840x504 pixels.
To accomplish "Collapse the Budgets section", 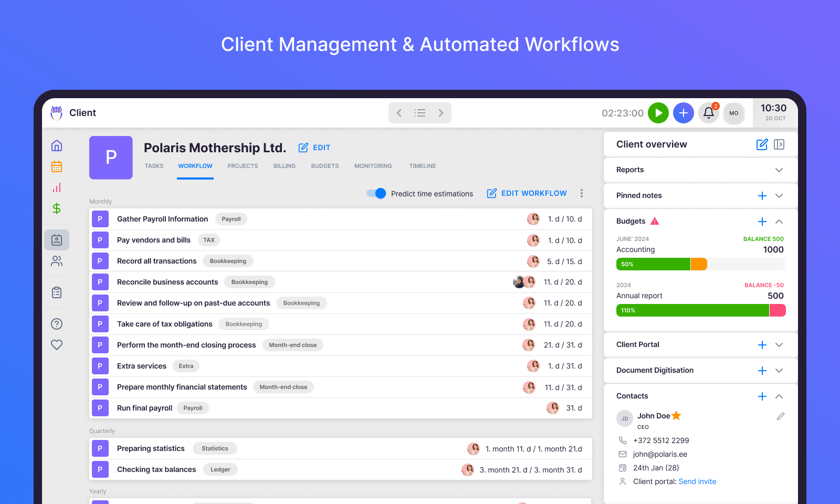I will [779, 221].
